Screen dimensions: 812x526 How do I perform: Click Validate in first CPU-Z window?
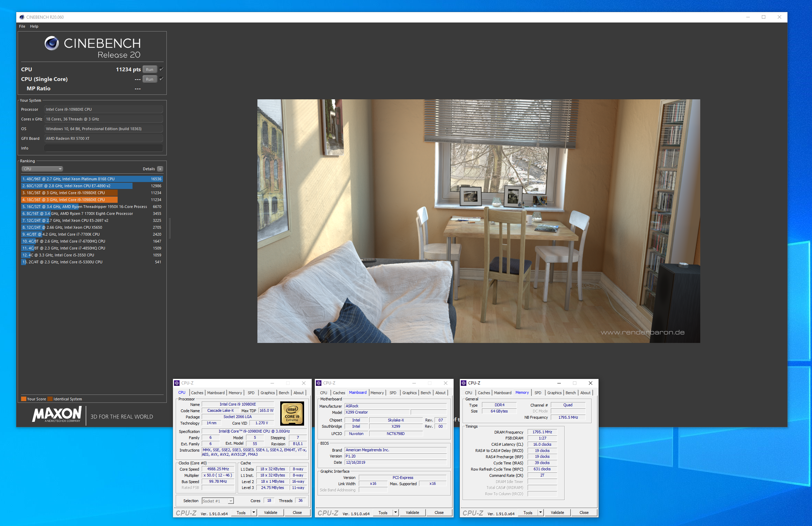(x=271, y=513)
